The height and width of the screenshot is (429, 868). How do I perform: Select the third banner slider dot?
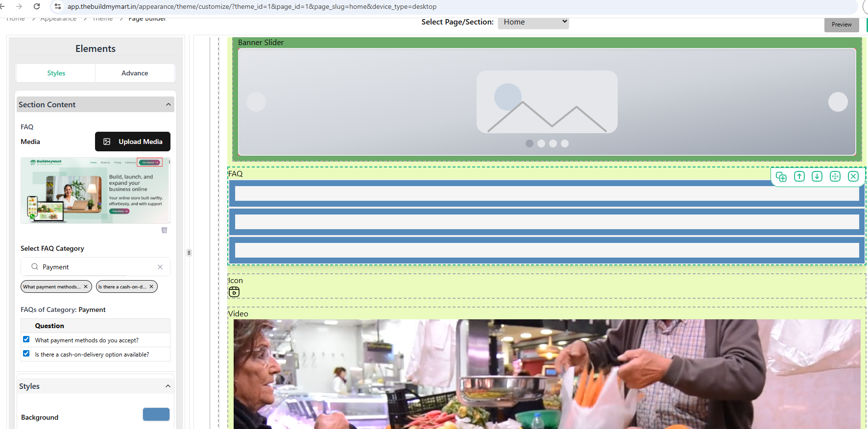click(553, 143)
